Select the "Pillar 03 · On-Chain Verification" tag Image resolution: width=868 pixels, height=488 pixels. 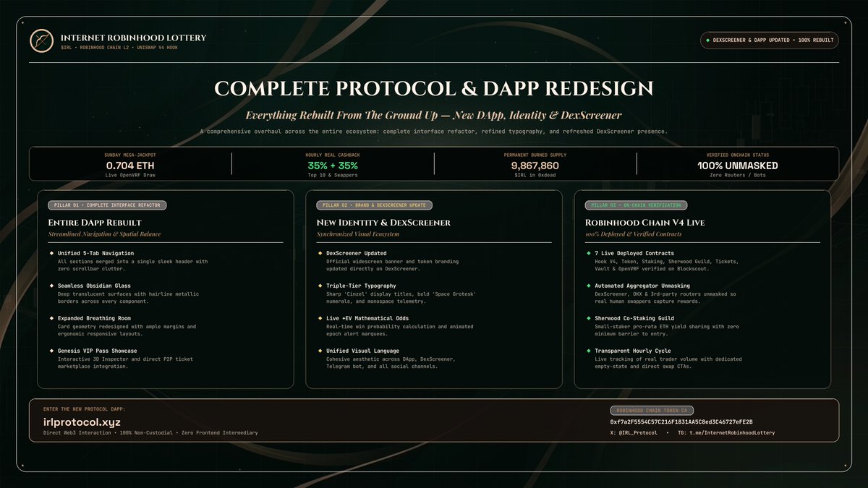(636, 205)
